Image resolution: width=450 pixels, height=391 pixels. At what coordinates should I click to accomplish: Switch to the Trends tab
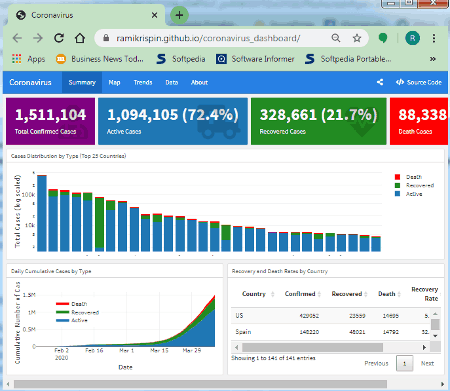pos(143,82)
